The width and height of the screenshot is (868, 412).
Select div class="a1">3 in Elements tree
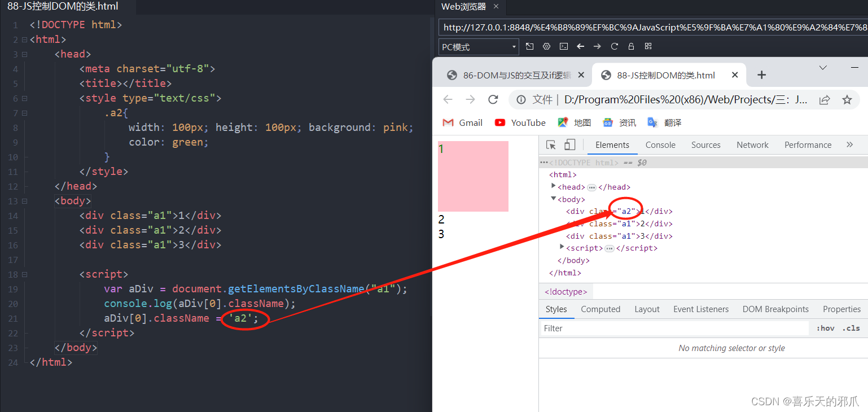pos(619,236)
